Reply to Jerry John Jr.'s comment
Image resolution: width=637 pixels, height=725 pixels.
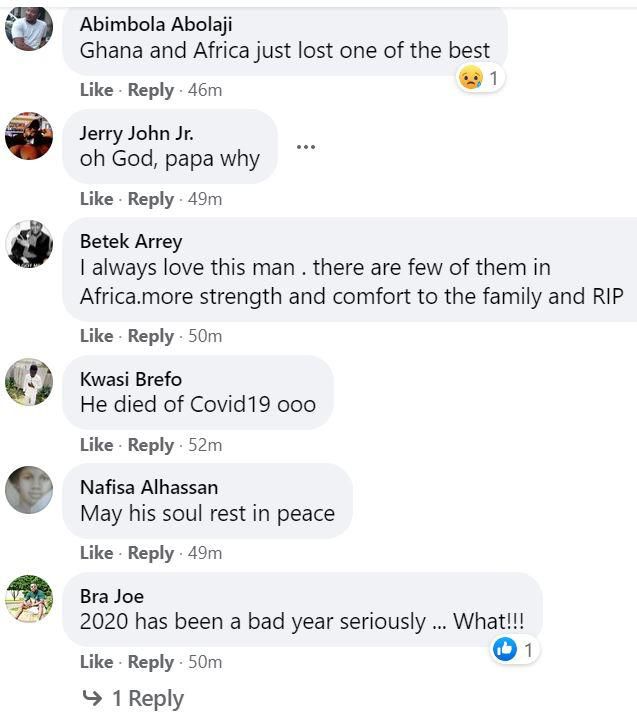(150, 199)
